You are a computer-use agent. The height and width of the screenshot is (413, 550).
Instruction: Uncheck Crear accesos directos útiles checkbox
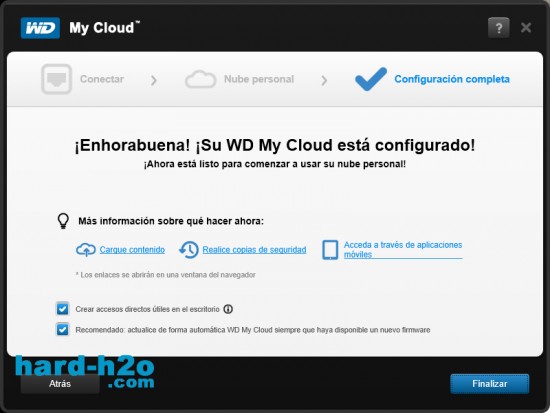62,309
